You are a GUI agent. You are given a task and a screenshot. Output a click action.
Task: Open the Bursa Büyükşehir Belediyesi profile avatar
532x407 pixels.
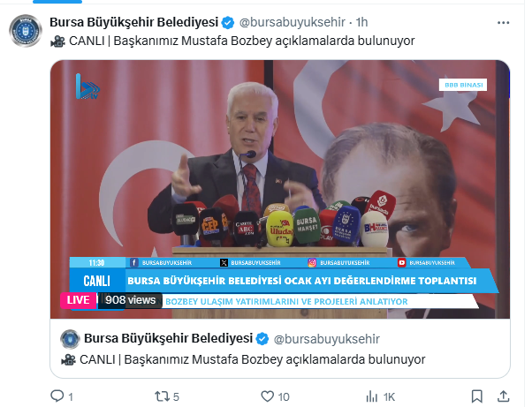pyautogui.click(x=26, y=31)
